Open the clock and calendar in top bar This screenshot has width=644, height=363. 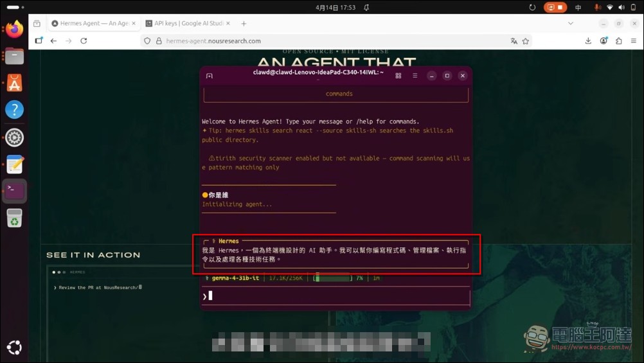[x=335, y=8]
